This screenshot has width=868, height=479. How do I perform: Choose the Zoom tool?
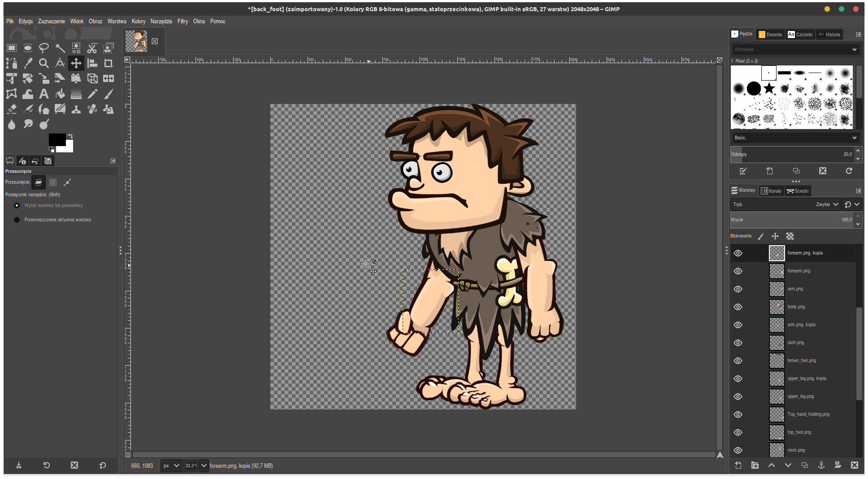pos(44,63)
